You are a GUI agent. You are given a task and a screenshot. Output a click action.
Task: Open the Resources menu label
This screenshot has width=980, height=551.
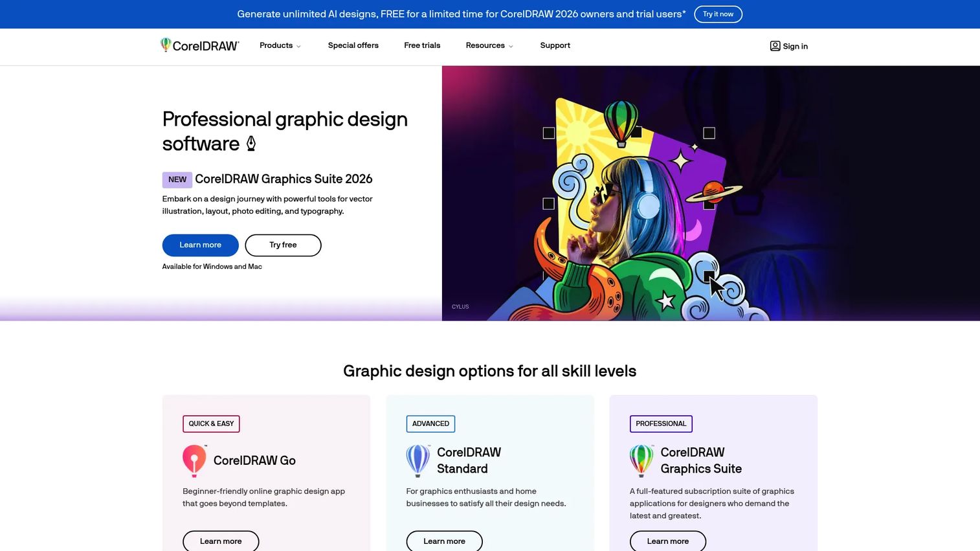pyautogui.click(x=485, y=45)
